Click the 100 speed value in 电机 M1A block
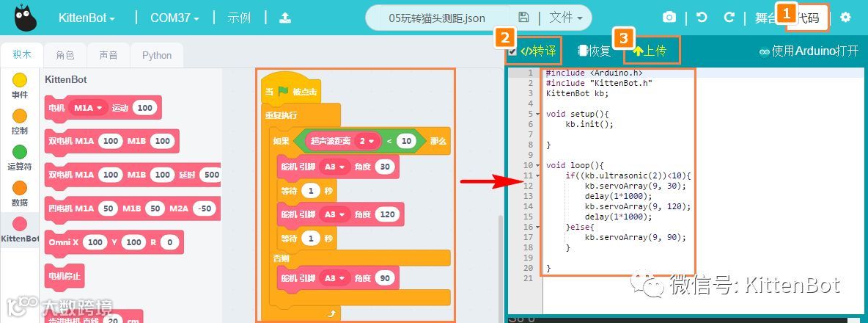The image size is (868, 323). [144, 108]
